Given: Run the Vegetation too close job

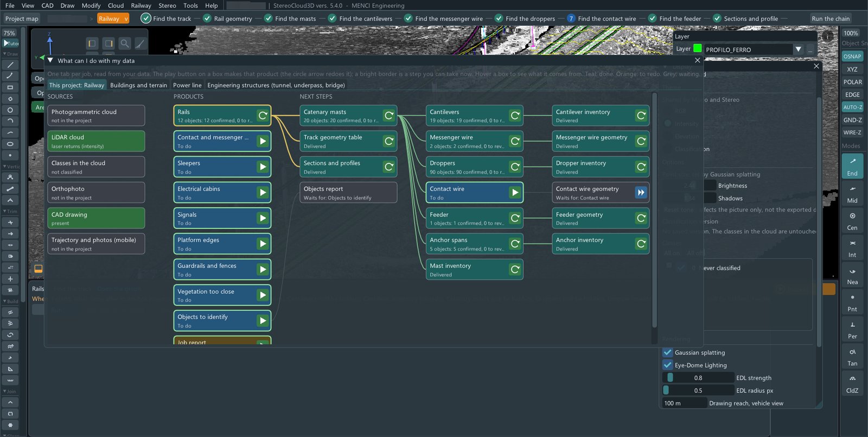Looking at the screenshot, I should (263, 295).
